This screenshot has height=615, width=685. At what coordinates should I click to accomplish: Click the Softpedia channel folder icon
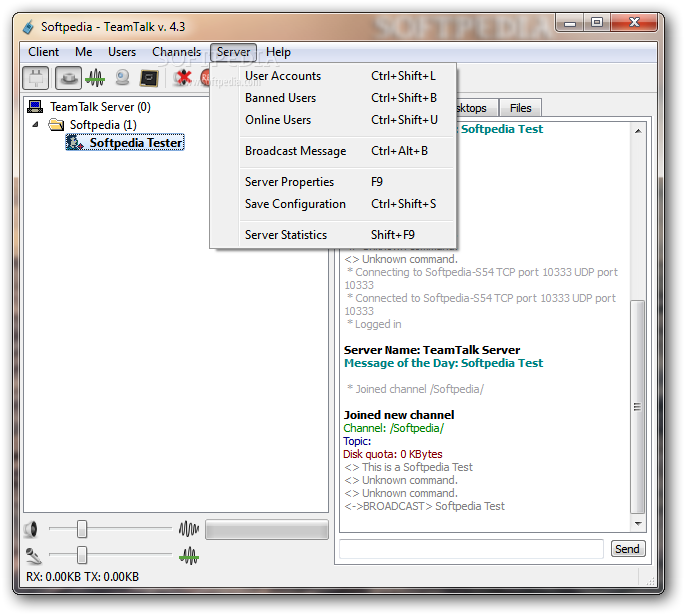(x=56, y=125)
